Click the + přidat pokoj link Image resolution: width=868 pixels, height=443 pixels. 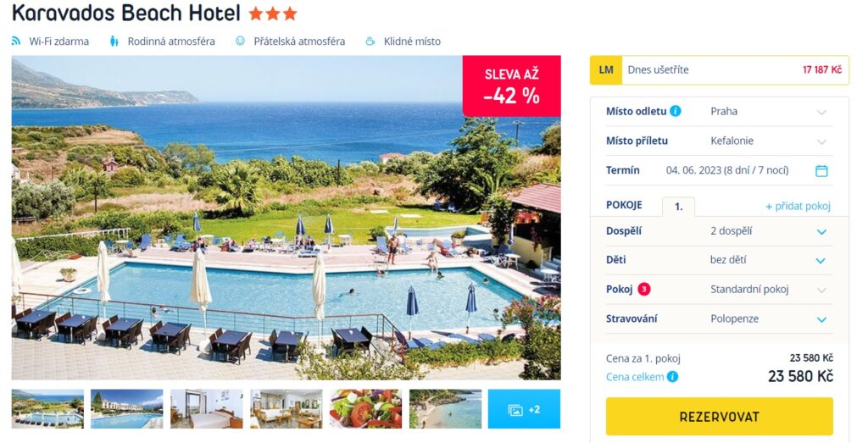[x=798, y=207]
